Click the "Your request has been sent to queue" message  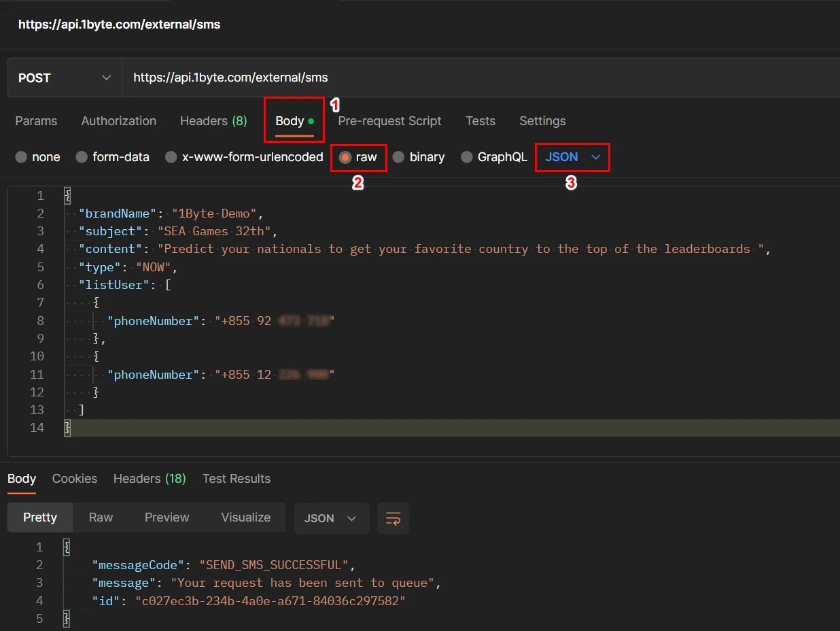point(302,583)
